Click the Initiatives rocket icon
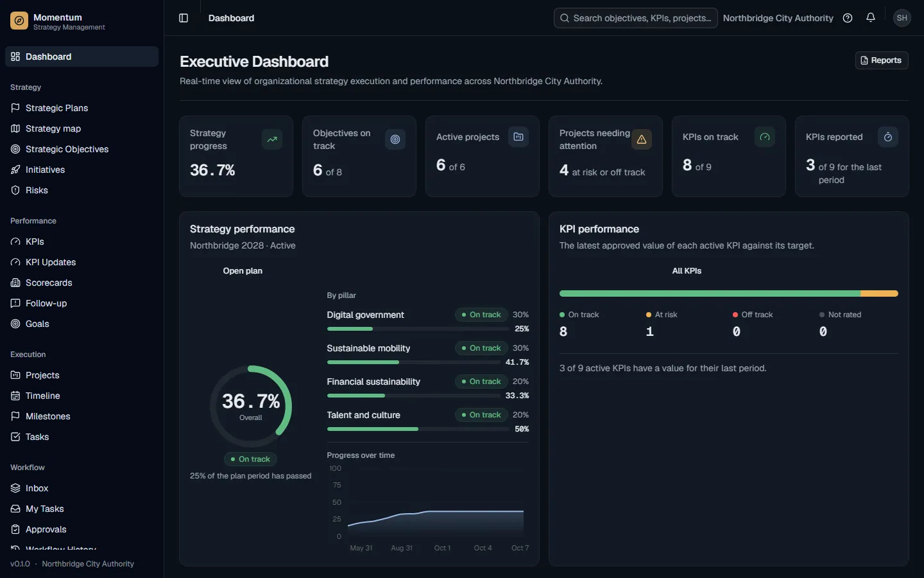Image resolution: width=924 pixels, height=578 pixels. tap(15, 170)
